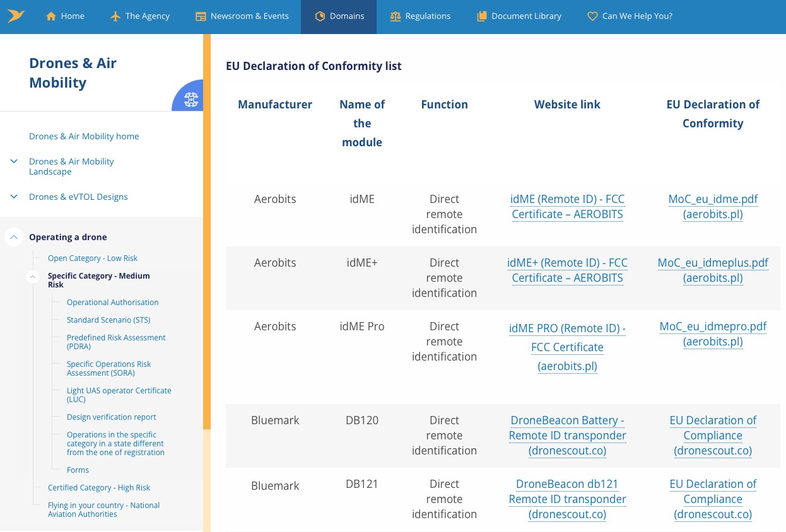Collapse the Operating a drone section

[14, 237]
